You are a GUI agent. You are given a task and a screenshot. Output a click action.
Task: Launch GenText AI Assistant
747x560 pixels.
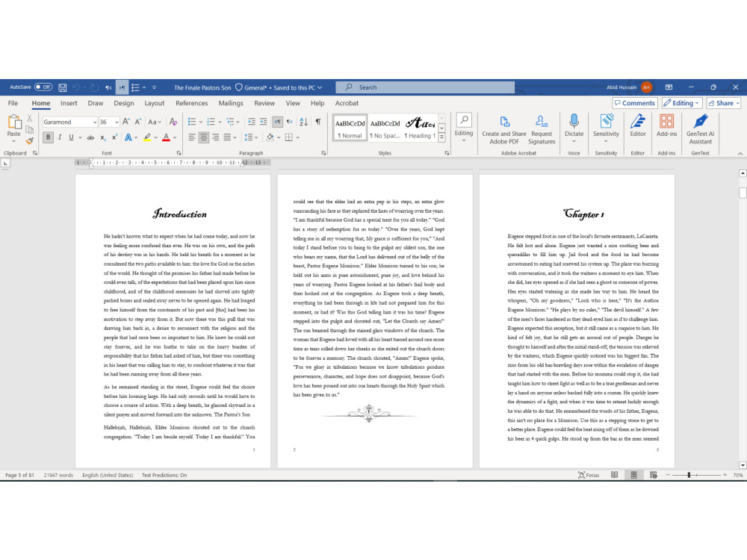click(x=701, y=129)
